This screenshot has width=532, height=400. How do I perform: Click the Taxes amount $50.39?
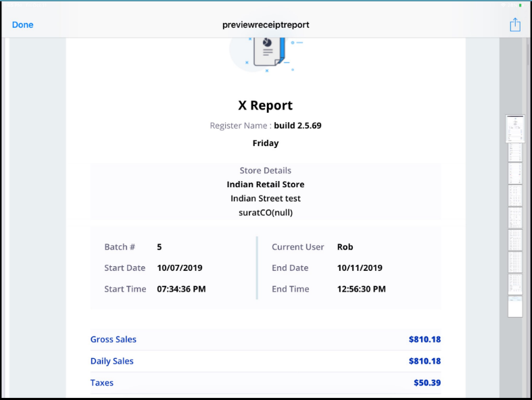tap(427, 382)
